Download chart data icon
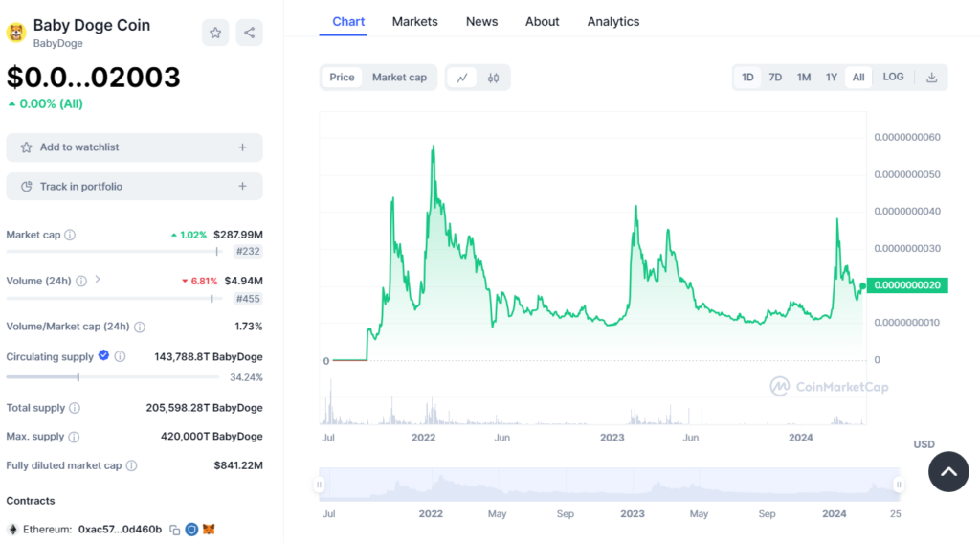Screen dimensions: 980x543 [931, 78]
